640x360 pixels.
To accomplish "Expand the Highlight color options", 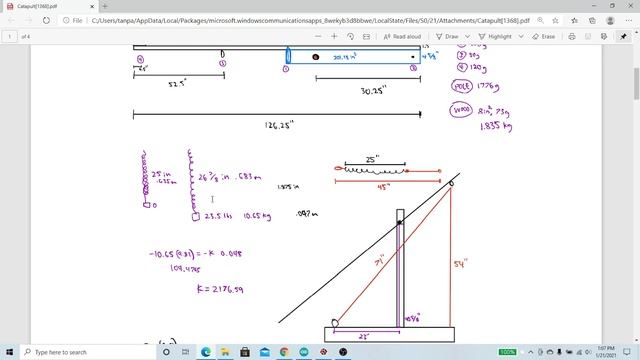I will [521, 36].
